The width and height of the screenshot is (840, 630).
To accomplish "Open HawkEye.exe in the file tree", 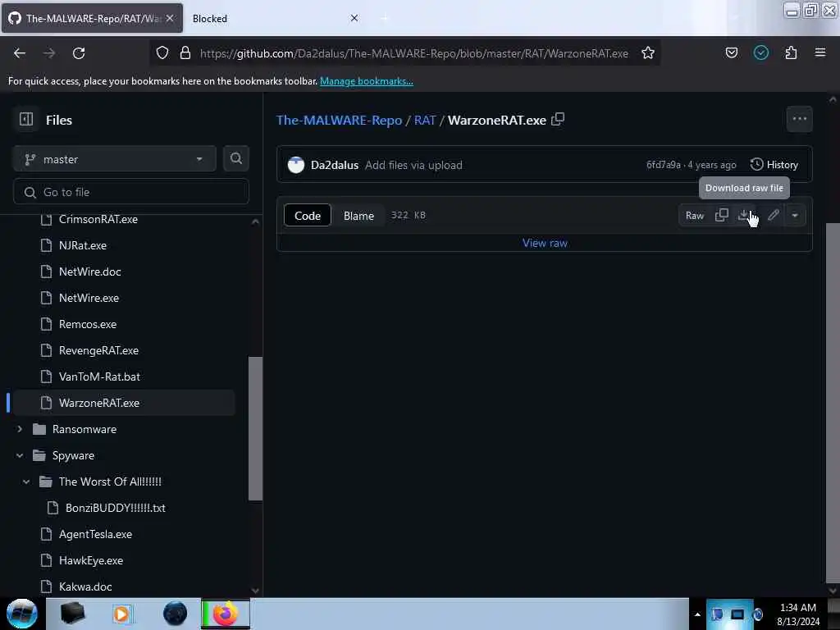I will (91, 560).
